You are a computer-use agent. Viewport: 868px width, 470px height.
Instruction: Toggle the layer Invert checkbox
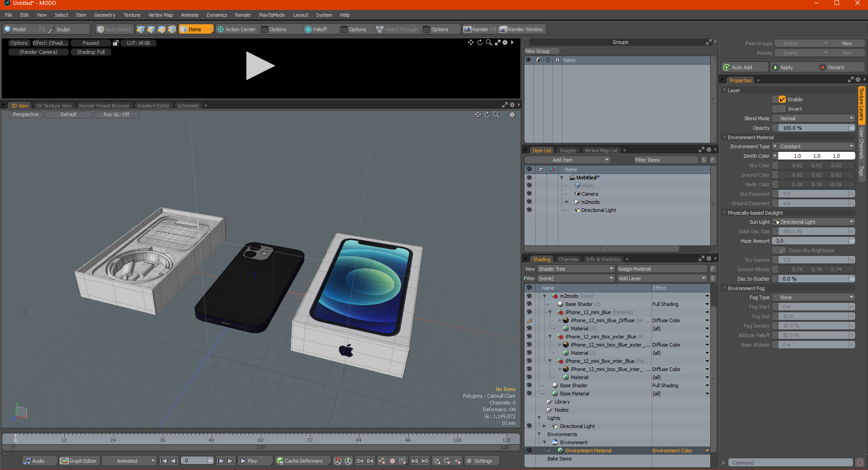tap(782, 109)
